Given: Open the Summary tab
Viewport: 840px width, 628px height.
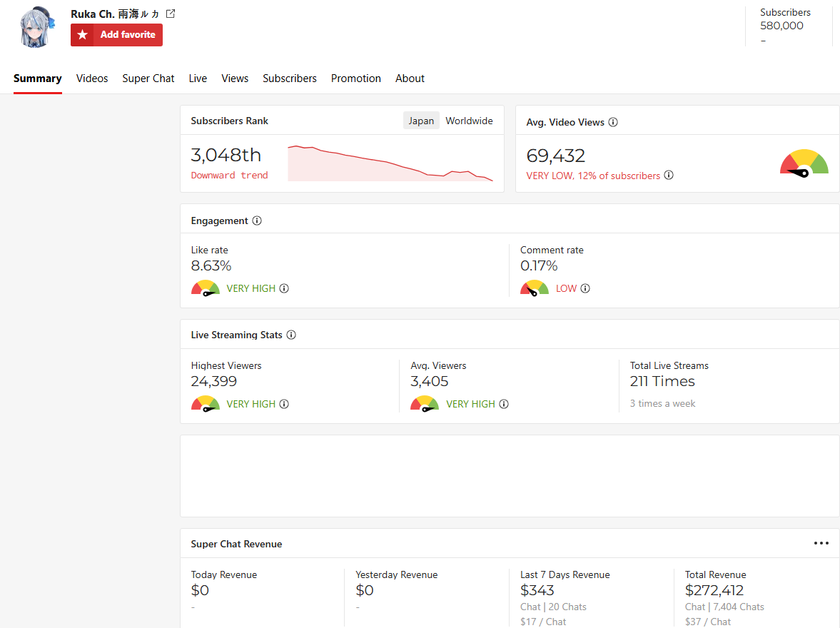Looking at the screenshot, I should pos(38,78).
